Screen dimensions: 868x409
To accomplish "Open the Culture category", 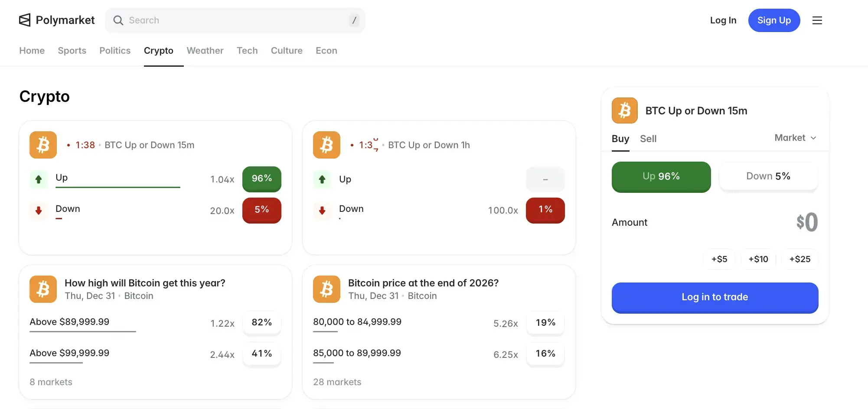I will coord(287,51).
